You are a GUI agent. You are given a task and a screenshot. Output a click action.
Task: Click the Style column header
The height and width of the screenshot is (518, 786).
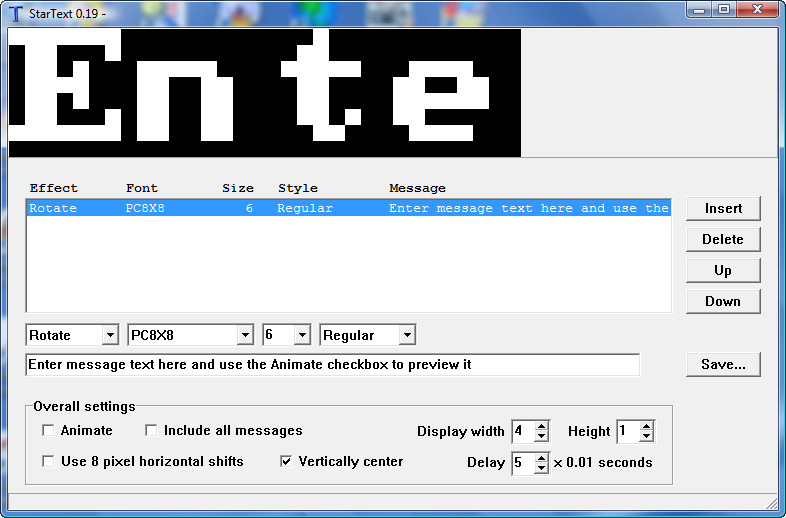(x=298, y=188)
